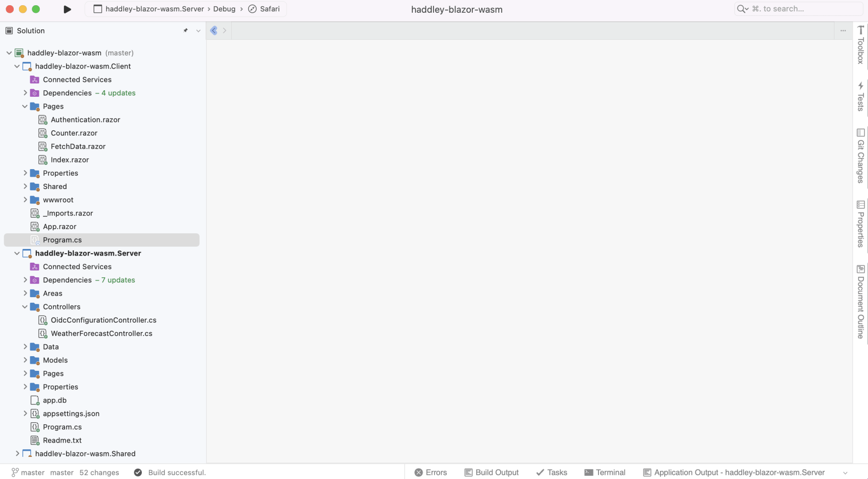Collapse the Client Pages folder

(x=25, y=106)
